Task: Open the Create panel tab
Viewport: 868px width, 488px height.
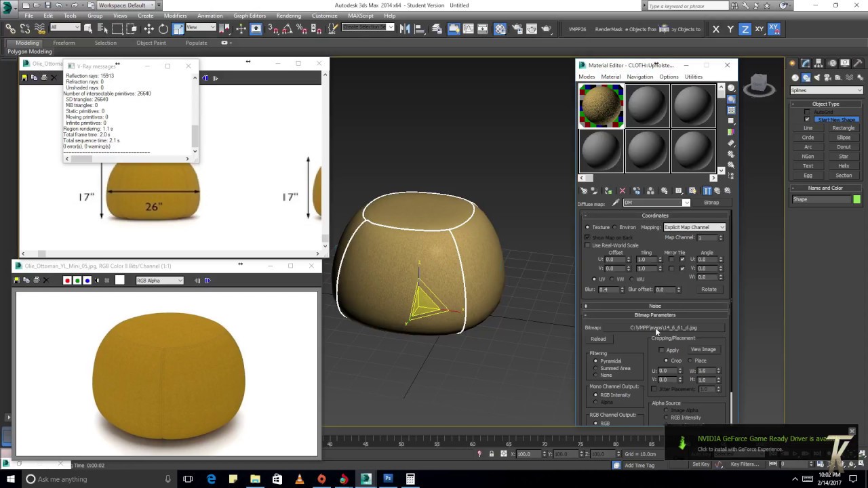Action: point(792,63)
